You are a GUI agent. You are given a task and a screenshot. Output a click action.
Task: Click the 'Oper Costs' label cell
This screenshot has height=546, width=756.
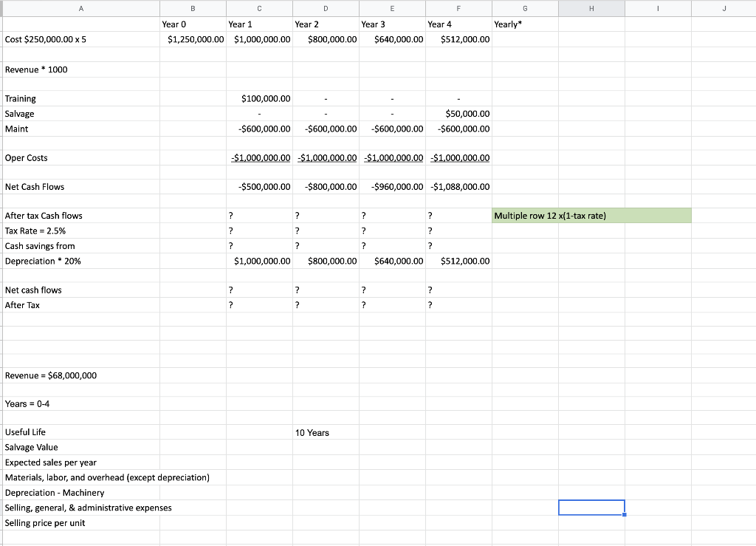point(81,157)
